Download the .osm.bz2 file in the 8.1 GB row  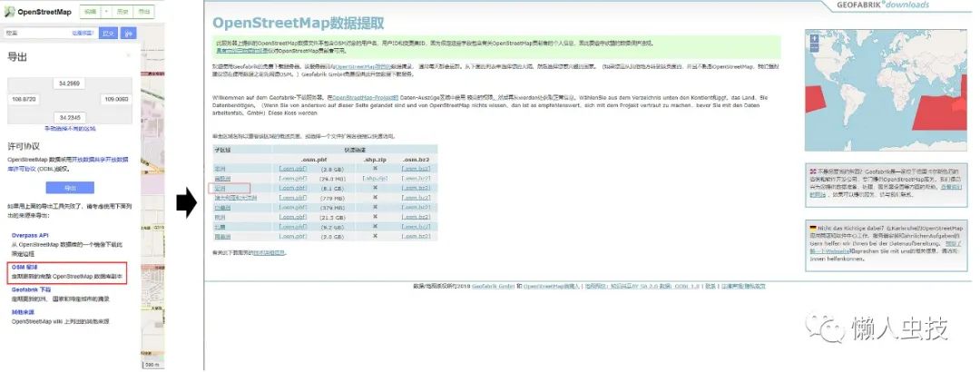[x=416, y=188]
